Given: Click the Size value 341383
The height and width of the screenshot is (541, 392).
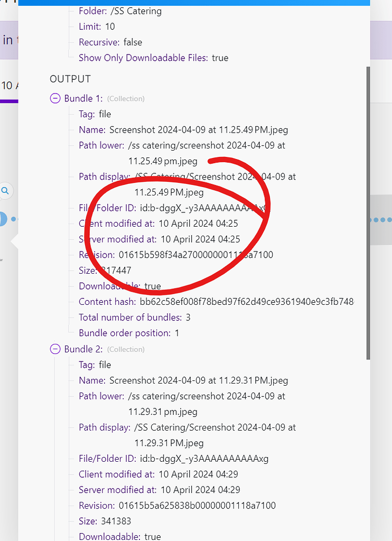Looking at the screenshot, I should point(116,521).
